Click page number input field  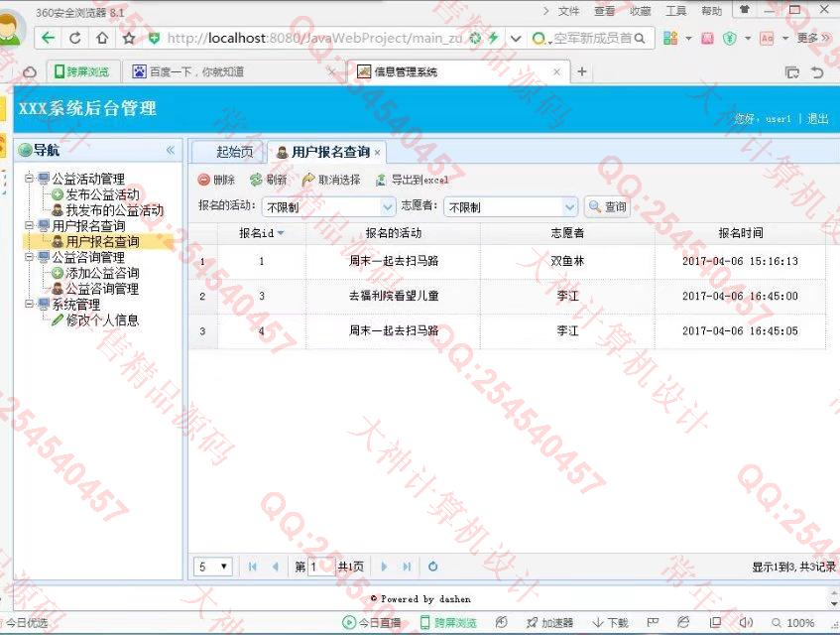click(321, 567)
